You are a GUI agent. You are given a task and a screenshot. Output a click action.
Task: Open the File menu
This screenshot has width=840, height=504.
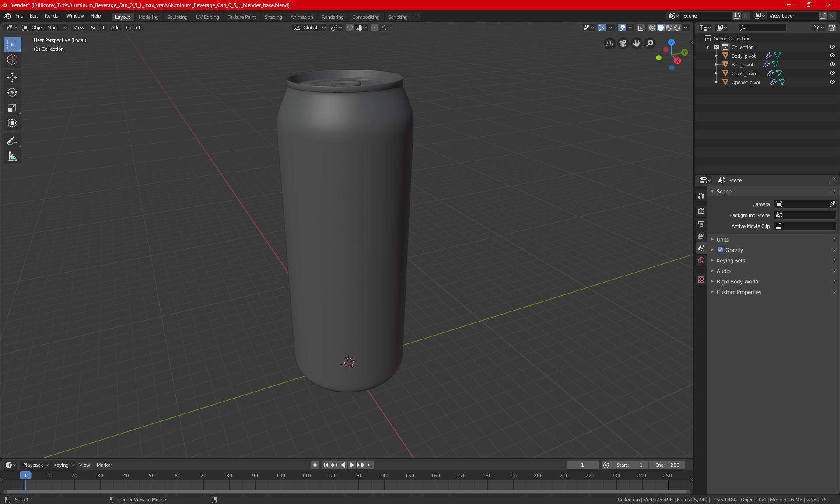pyautogui.click(x=19, y=16)
